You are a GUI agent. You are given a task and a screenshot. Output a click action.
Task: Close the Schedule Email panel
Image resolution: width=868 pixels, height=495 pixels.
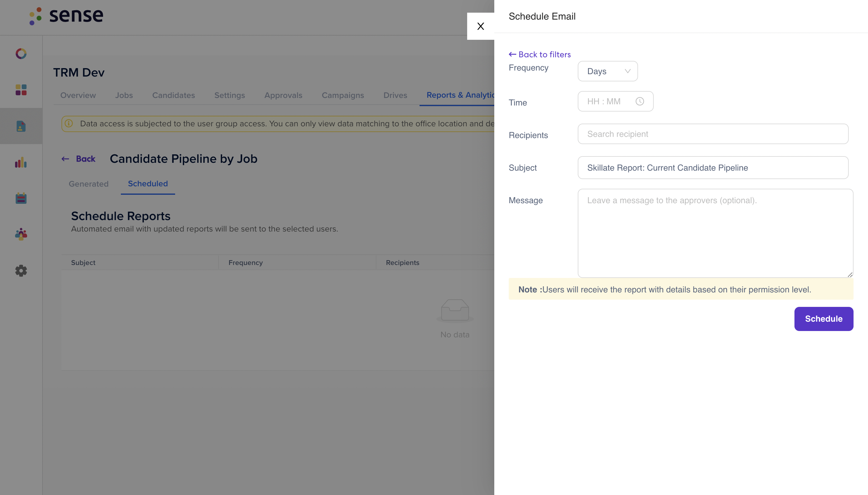(480, 26)
